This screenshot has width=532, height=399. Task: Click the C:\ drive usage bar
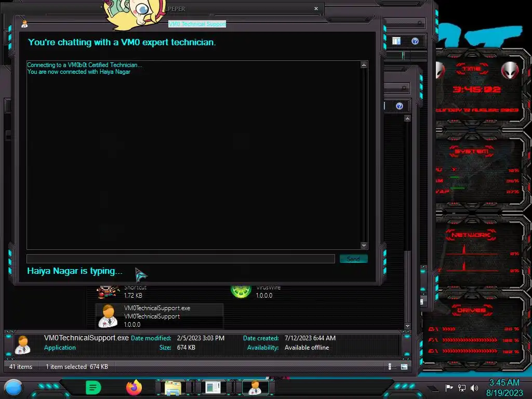(x=448, y=329)
